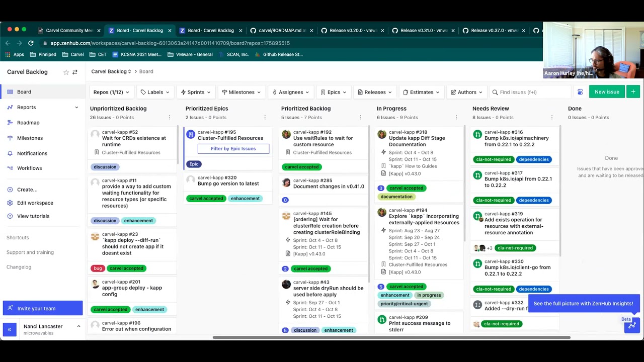The image size is (644, 362).
Task: Open the Authors filter dropdown
Action: 467,92
